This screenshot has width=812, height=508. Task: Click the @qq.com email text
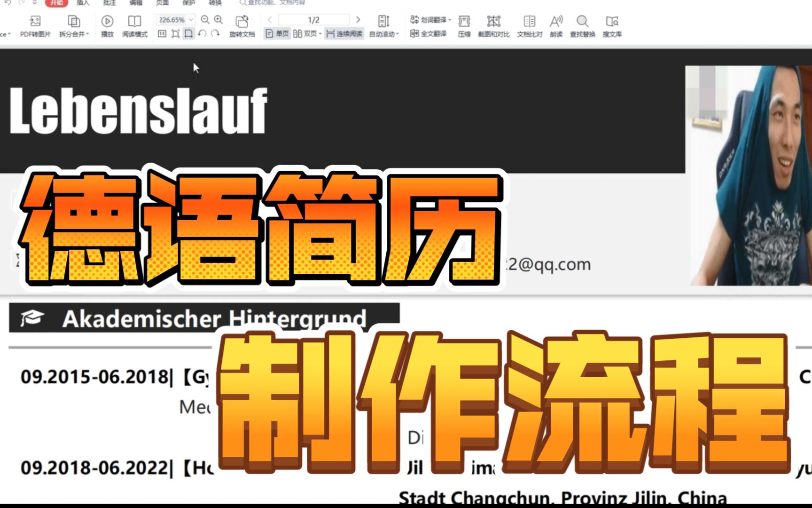549,264
